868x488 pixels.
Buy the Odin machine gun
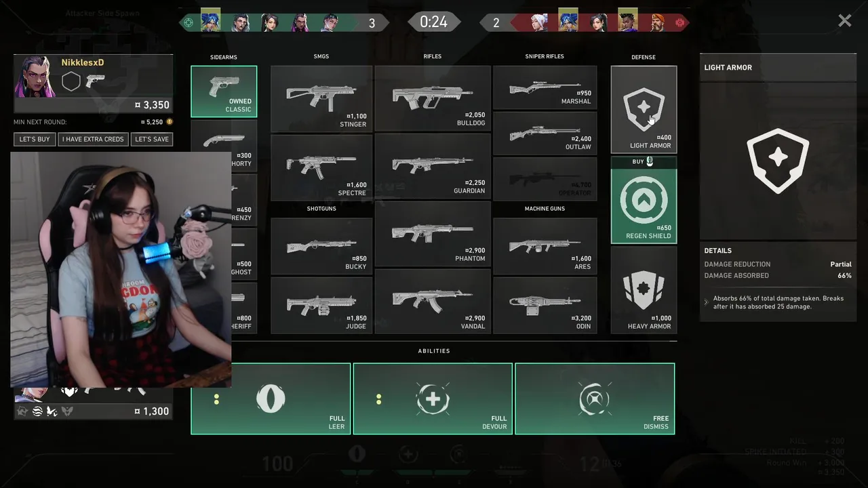point(545,304)
